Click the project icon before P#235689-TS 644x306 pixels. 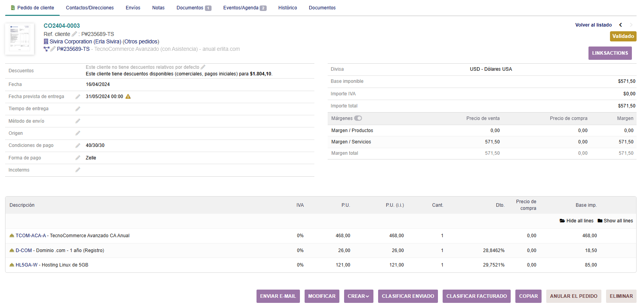coord(47,49)
